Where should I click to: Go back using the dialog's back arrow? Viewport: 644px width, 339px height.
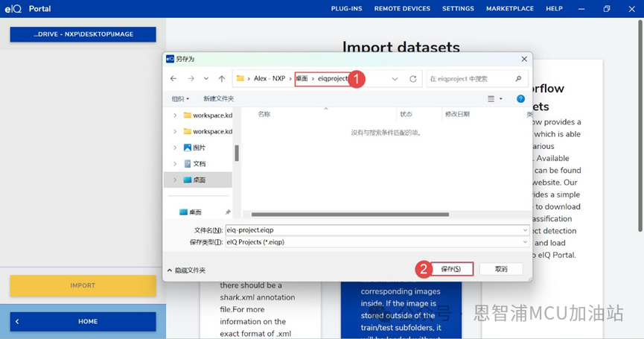[173, 78]
